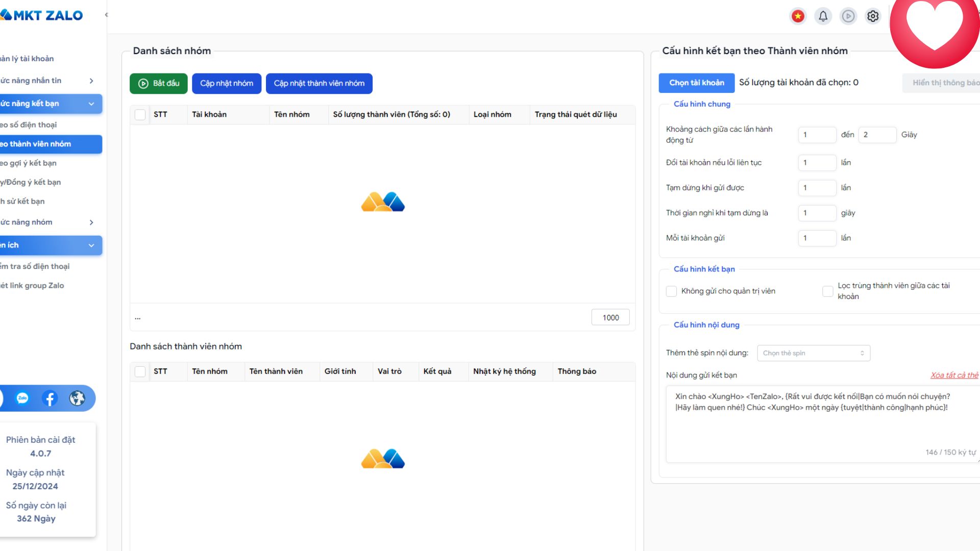The height and width of the screenshot is (551, 980).
Task: Click 362 Ngày remaining days text
Action: tap(36, 519)
